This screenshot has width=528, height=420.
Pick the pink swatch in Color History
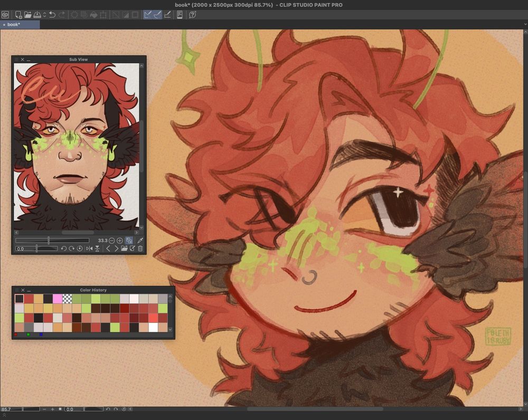tap(57, 299)
